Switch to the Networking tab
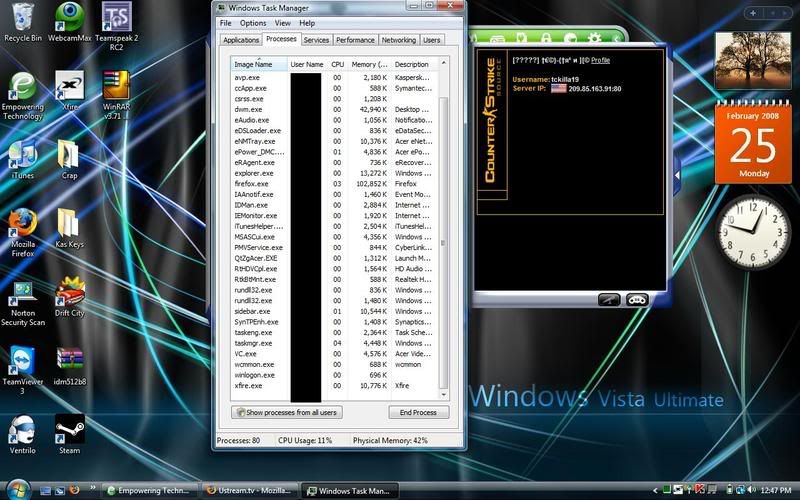800x500 pixels. click(398, 40)
